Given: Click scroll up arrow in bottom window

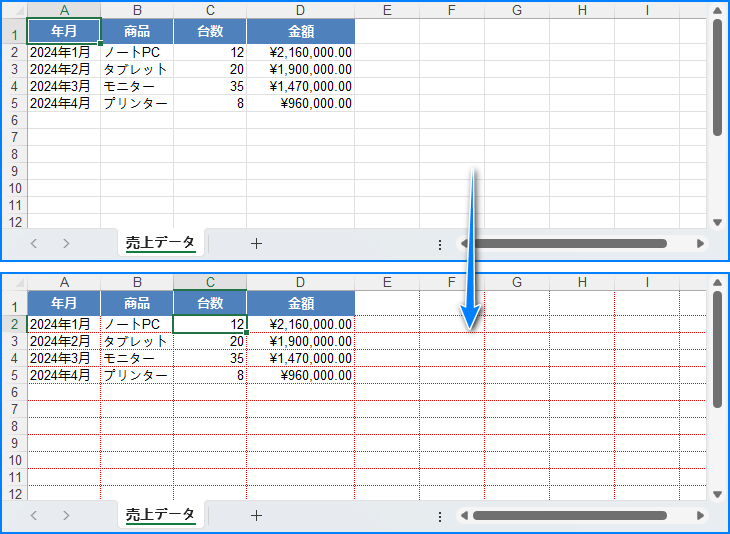Looking at the screenshot, I should tap(717, 283).
